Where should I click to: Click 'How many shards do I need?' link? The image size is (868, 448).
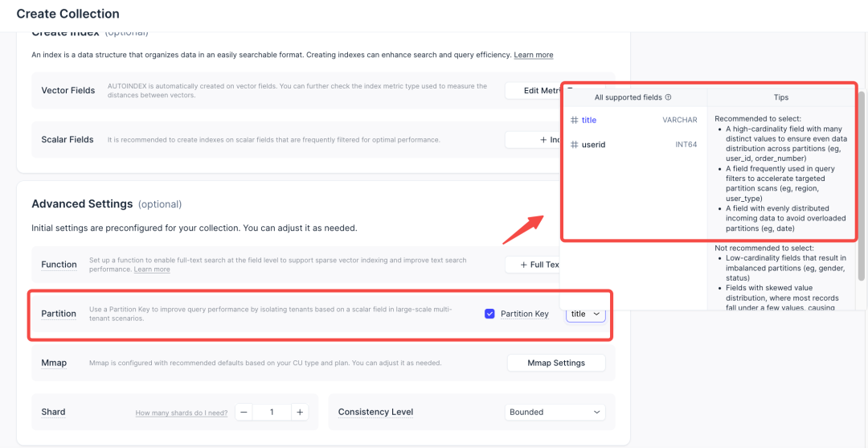coord(181,413)
